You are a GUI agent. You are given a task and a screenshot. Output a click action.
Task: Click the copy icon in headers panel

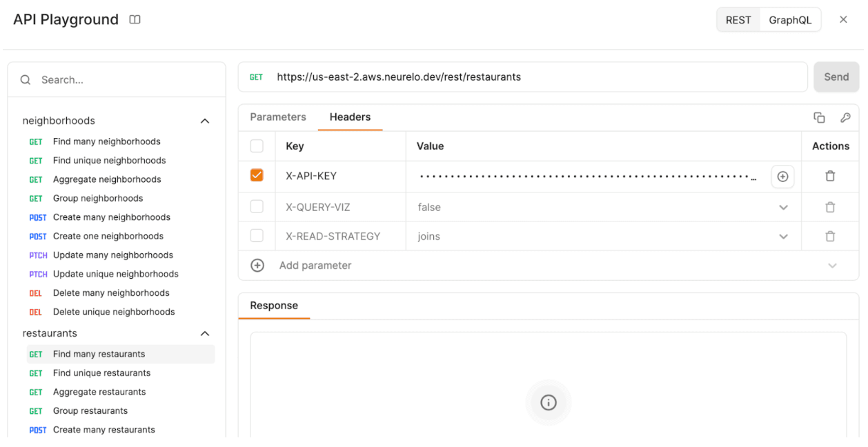click(819, 117)
